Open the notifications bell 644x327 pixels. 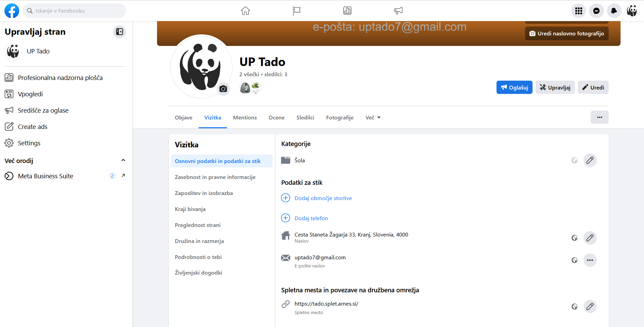tap(614, 11)
